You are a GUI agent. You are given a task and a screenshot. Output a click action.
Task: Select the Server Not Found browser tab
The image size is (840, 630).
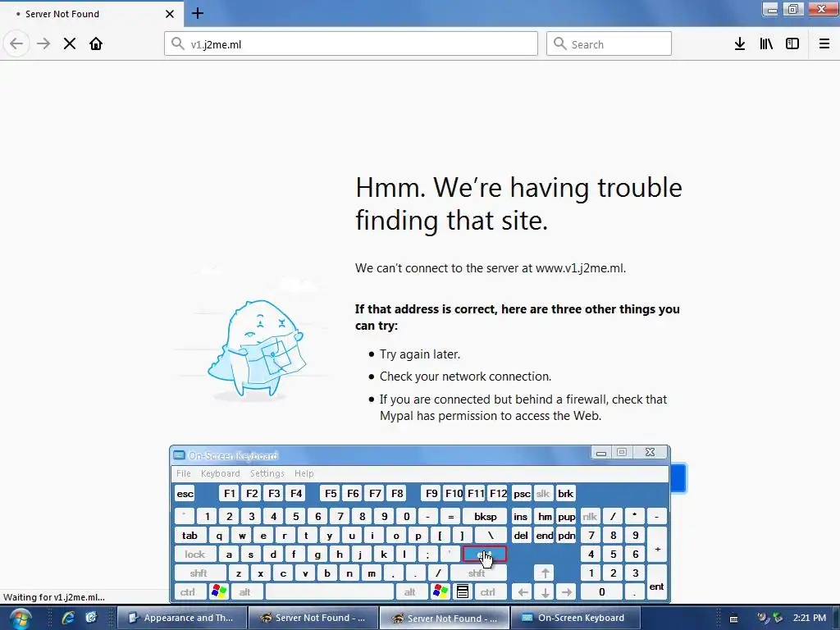[91, 14]
